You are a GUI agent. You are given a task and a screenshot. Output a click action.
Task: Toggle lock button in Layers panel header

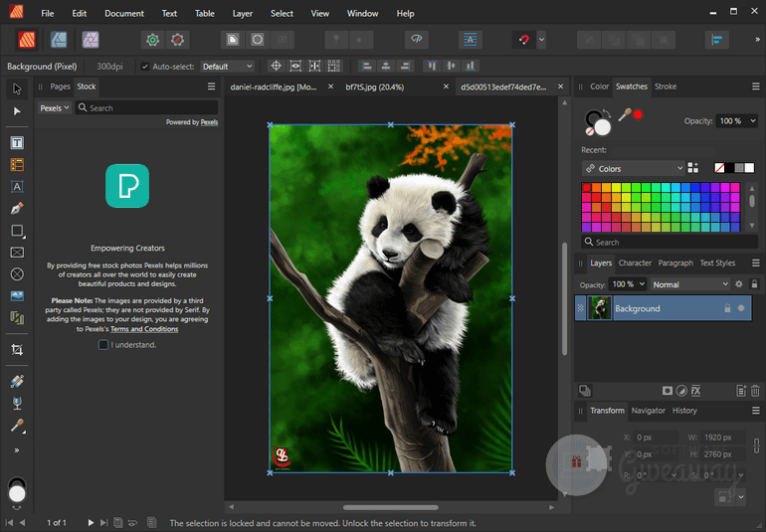click(754, 284)
